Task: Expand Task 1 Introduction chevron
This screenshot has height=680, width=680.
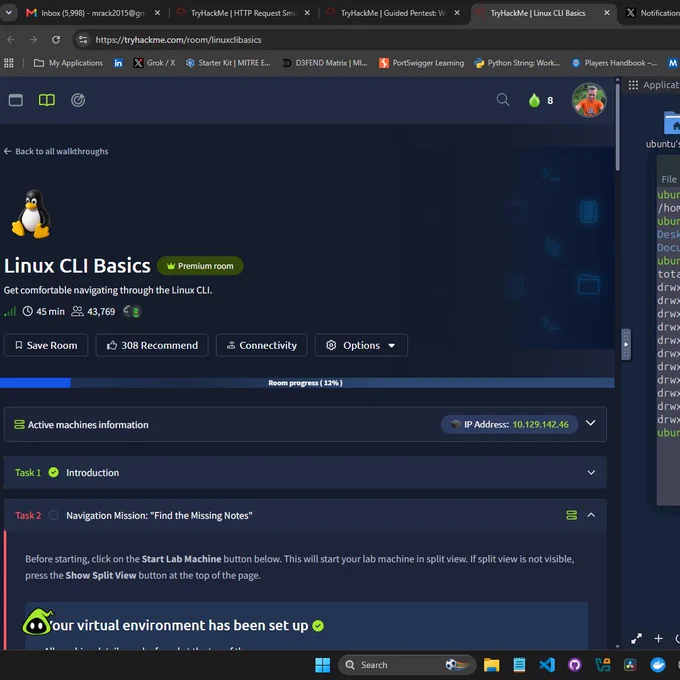Action: [591, 473]
